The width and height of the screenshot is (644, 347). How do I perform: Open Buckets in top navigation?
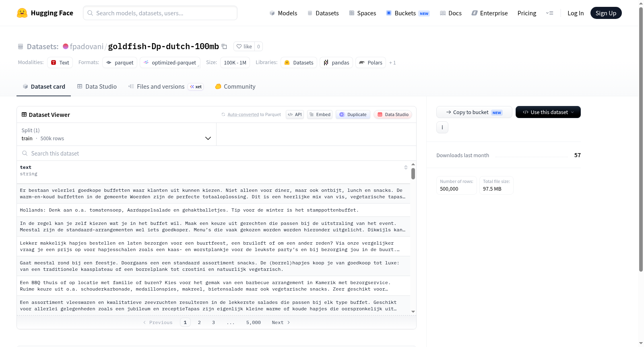click(x=408, y=13)
